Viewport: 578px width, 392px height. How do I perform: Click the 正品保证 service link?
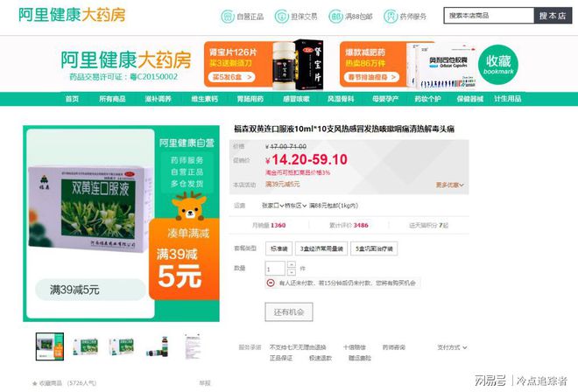tap(281, 358)
